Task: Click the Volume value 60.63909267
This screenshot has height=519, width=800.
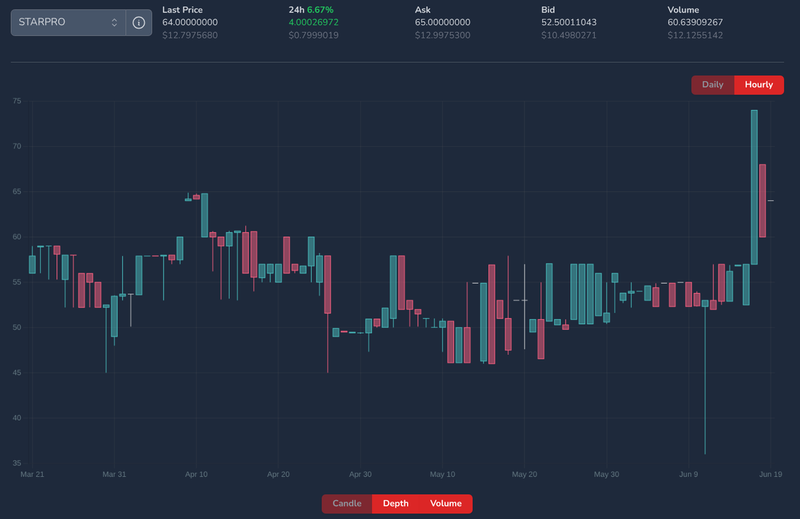Action: click(695, 22)
